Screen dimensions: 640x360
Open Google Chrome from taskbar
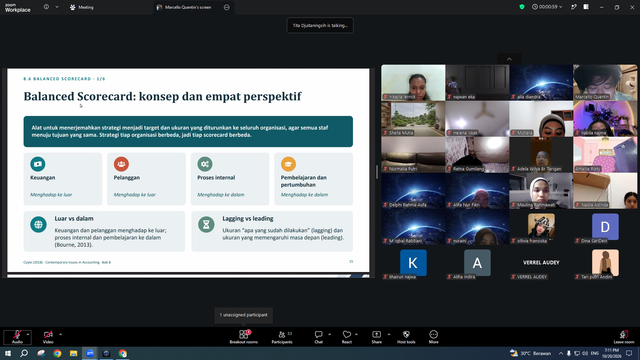(57, 353)
